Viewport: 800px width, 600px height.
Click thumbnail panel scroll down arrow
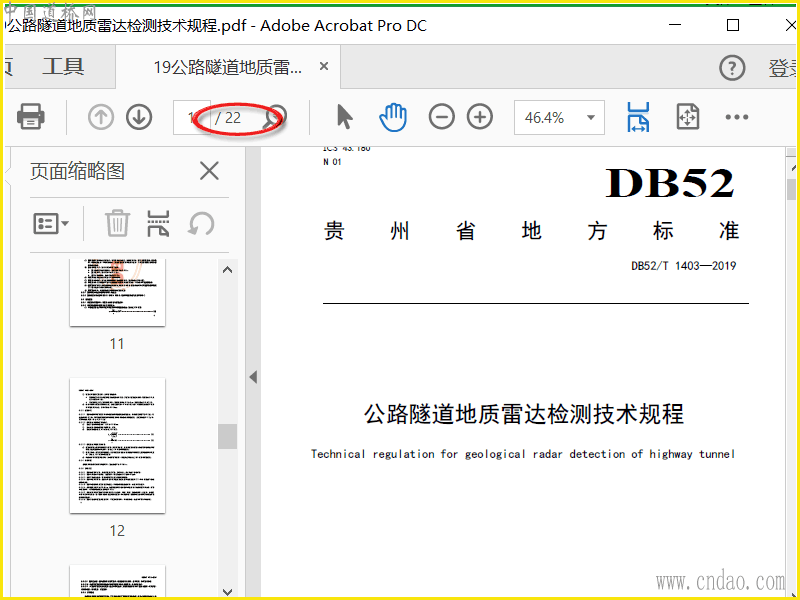coord(228,591)
